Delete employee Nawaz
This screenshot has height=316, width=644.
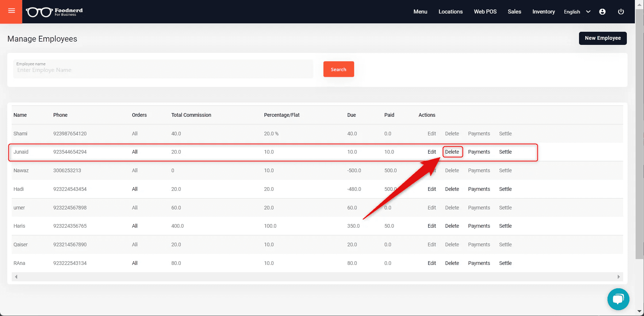coord(452,170)
